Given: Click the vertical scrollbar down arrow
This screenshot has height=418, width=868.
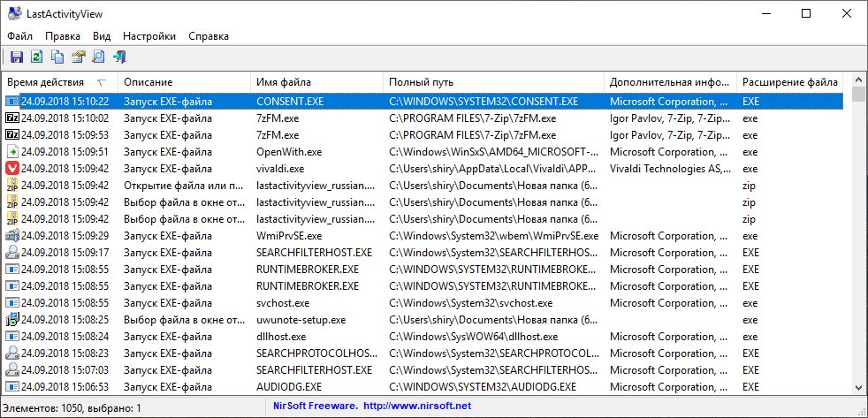Looking at the screenshot, I should 858,388.
